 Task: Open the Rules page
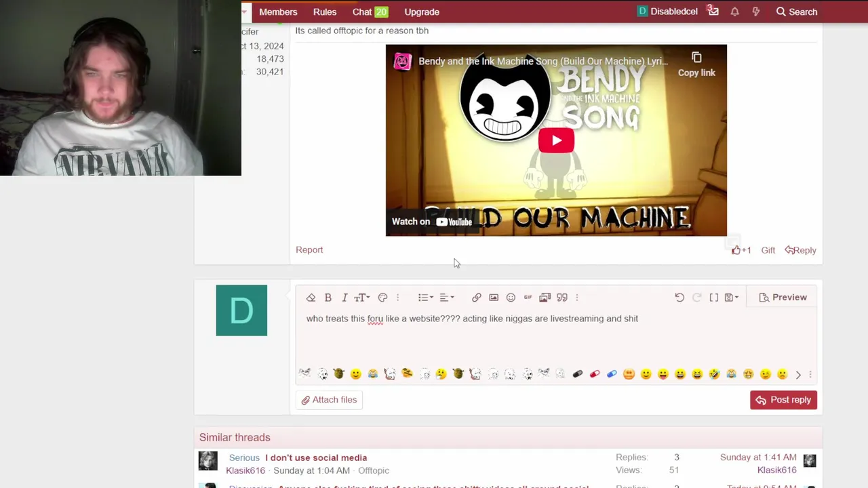pyautogui.click(x=325, y=12)
